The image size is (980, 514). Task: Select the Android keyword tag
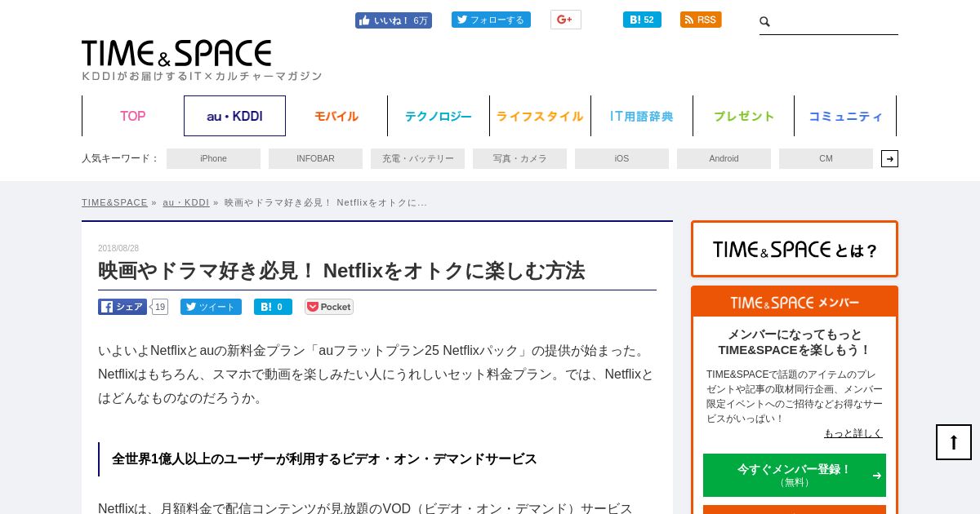tap(724, 158)
